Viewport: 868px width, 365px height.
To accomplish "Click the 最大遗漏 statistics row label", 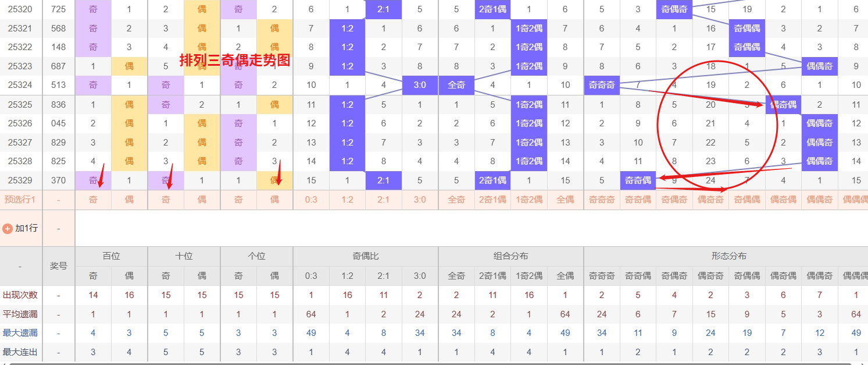I will [x=20, y=333].
